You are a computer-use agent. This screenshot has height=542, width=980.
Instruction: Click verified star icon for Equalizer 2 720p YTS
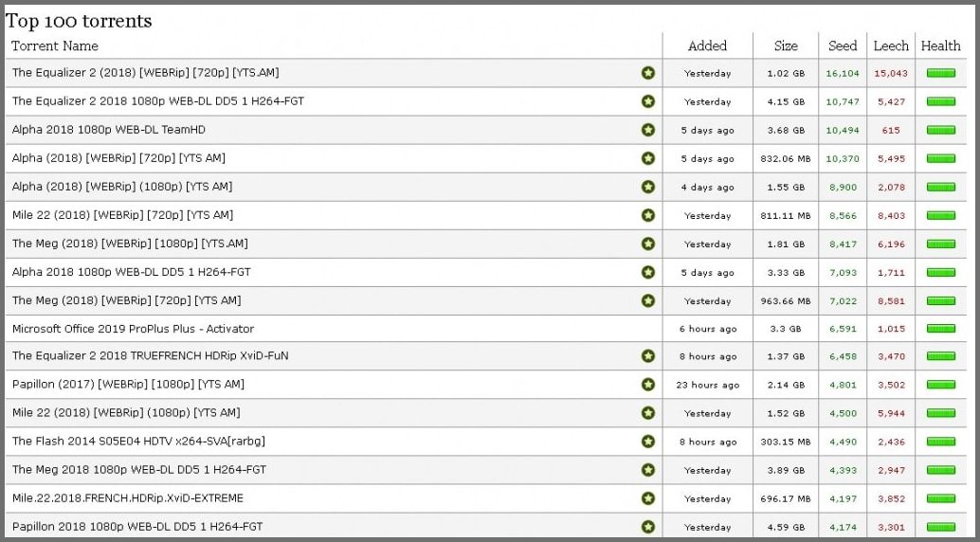[x=648, y=73]
